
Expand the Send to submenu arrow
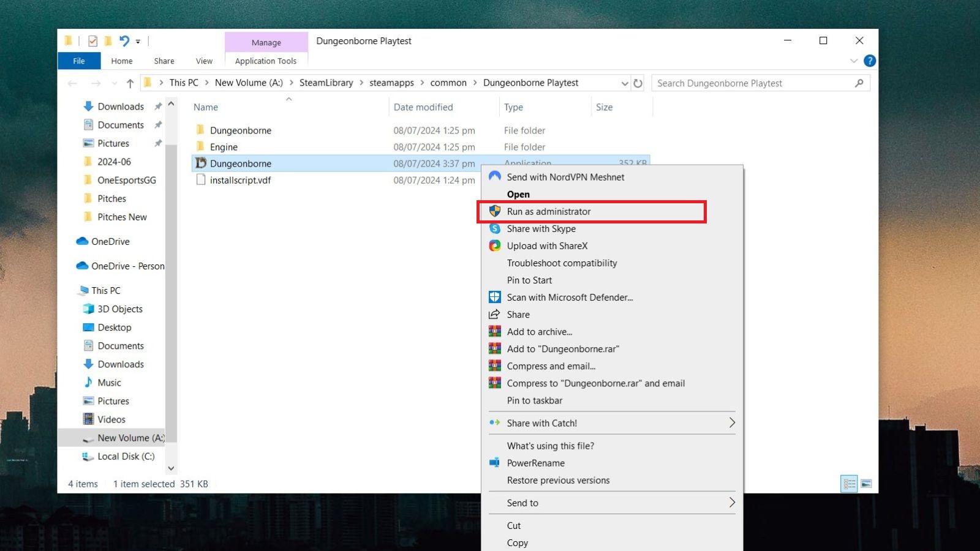pos(731,503)
